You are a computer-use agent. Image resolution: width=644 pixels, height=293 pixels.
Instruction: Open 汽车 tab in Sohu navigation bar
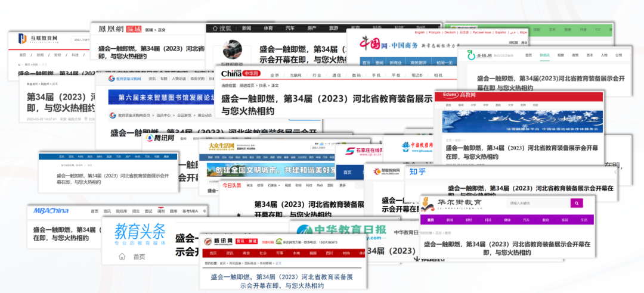coord(290,29)
